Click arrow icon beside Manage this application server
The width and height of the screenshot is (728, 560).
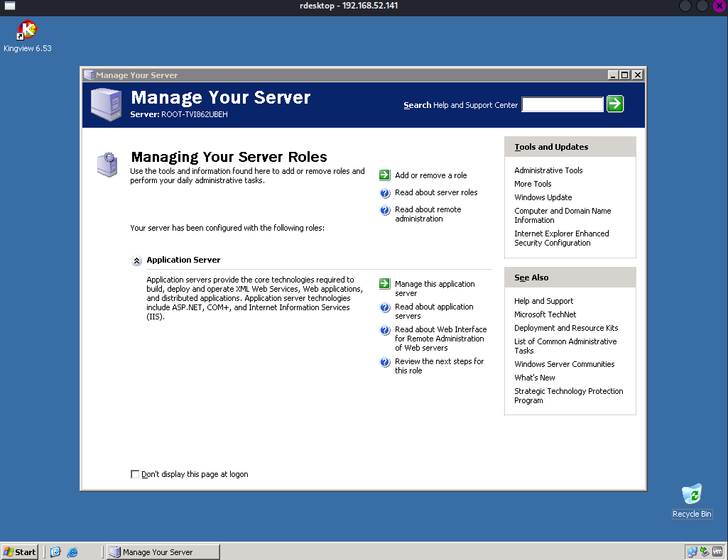(384, 283)
